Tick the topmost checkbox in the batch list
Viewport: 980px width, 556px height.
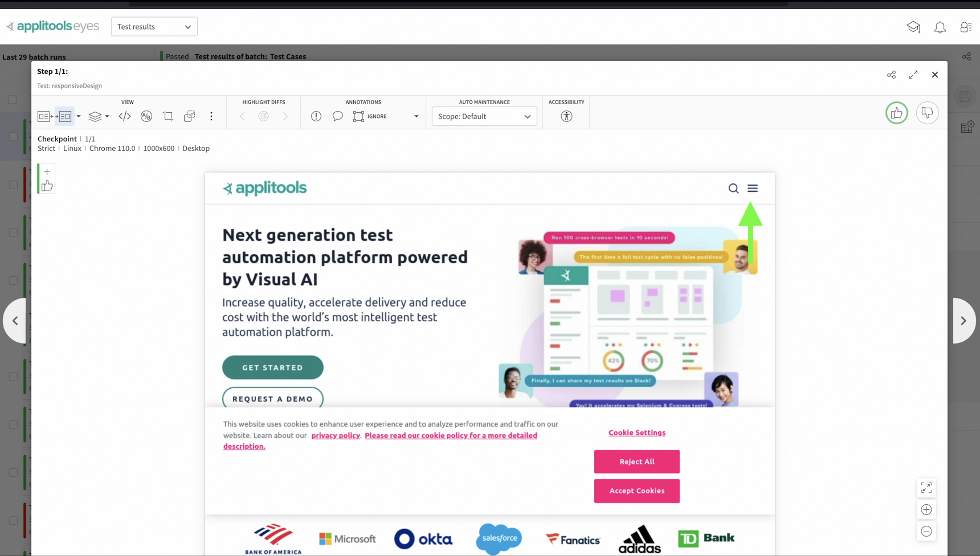pos(12,99)
